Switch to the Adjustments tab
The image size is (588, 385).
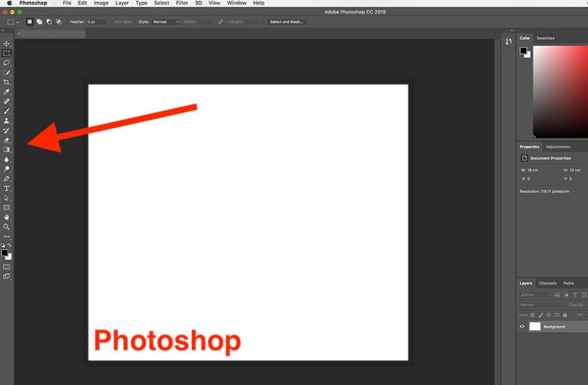click(x=558, y=147)
